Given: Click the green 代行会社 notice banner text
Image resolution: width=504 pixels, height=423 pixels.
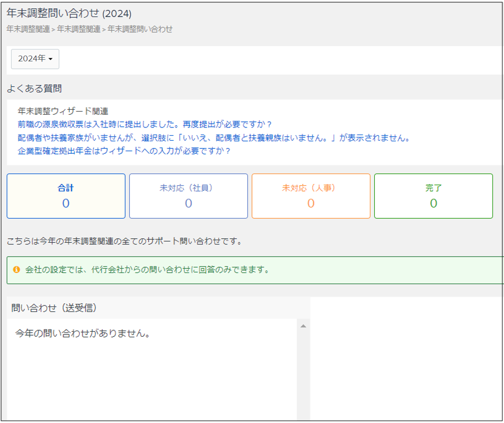Looking at the screenshot, I should (147, 270).
